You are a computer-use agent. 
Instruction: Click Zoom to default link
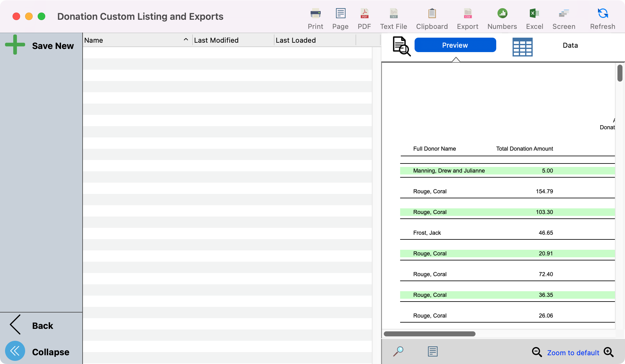point(573,353)
